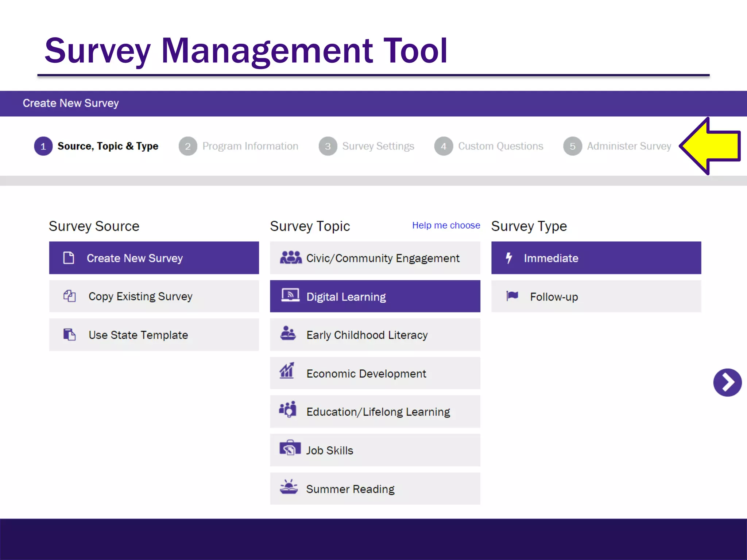Viewport: 747px width, 560px height.
Task: Click the Follow-up flag icon
Action: [x=512, y=296]
